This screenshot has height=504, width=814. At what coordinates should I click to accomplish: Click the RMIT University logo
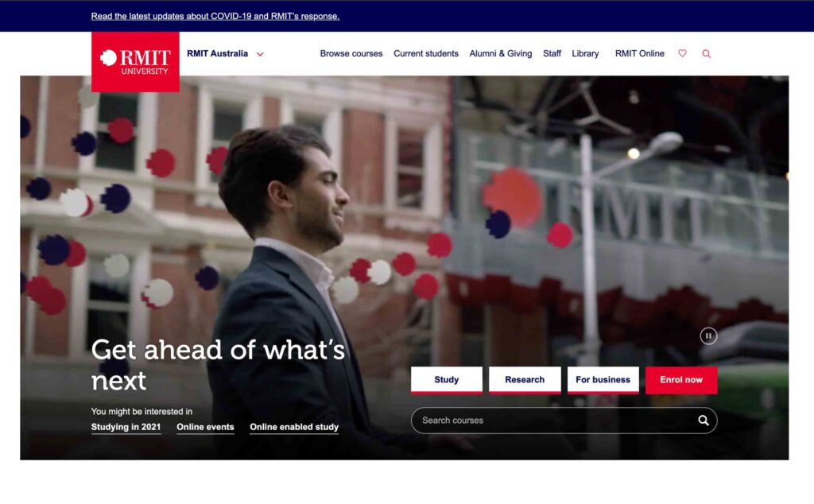click(x=135, y=62)
